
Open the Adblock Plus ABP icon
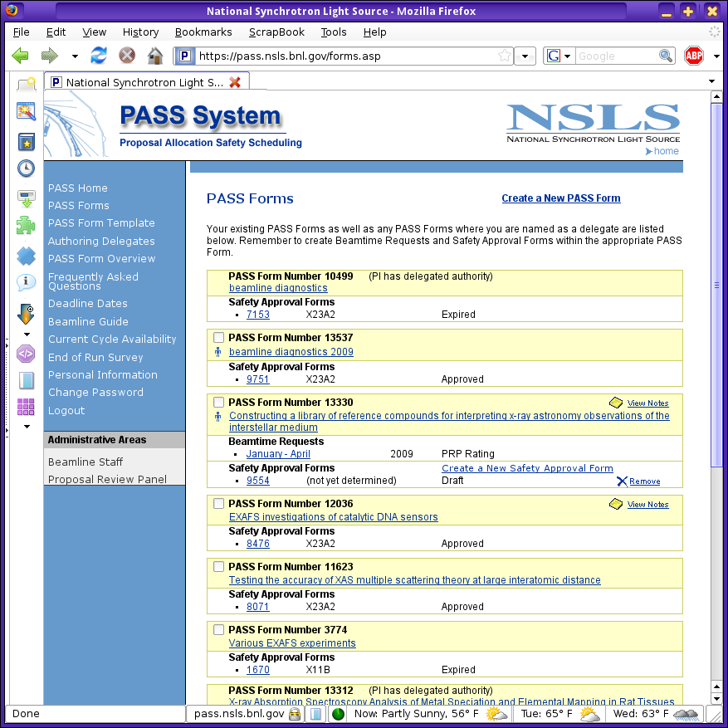tap(694, 56)
